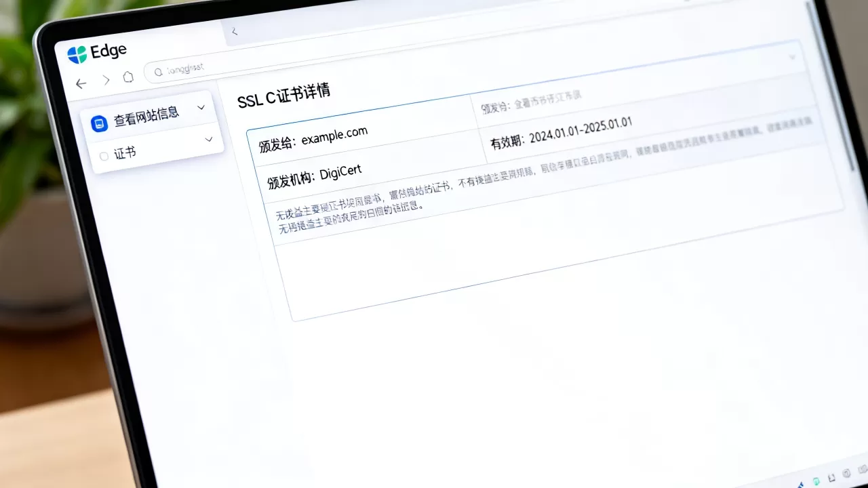The width and height of the screenshot is (868, 488).
Task: Select the 证书 menu entry
Action: point(157,148)
